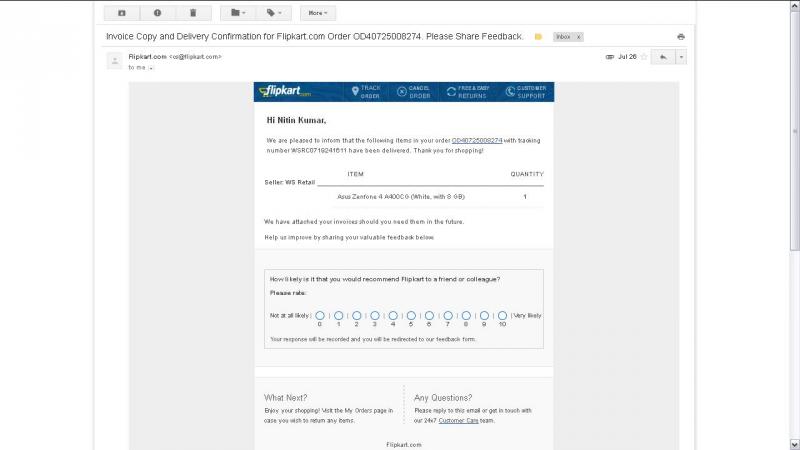Screen dimensions: 800x450
Task: Click the sender name Flipkart.com
Action: pos(147,57)
